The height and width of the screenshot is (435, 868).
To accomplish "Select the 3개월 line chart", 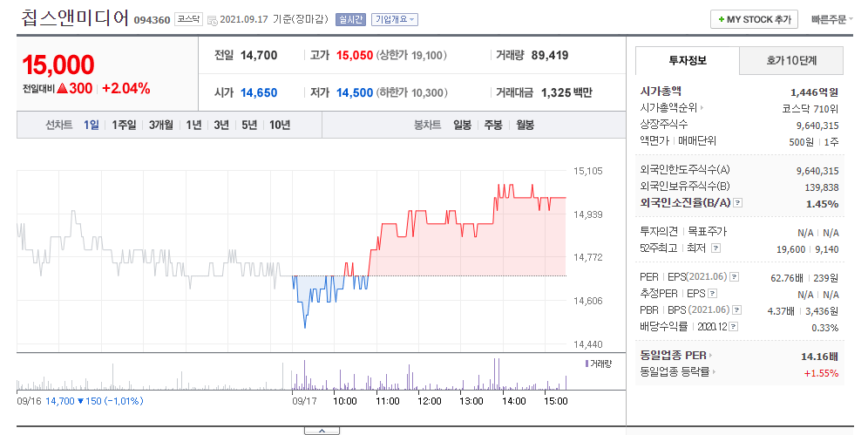I will click(x=161, y=125).
